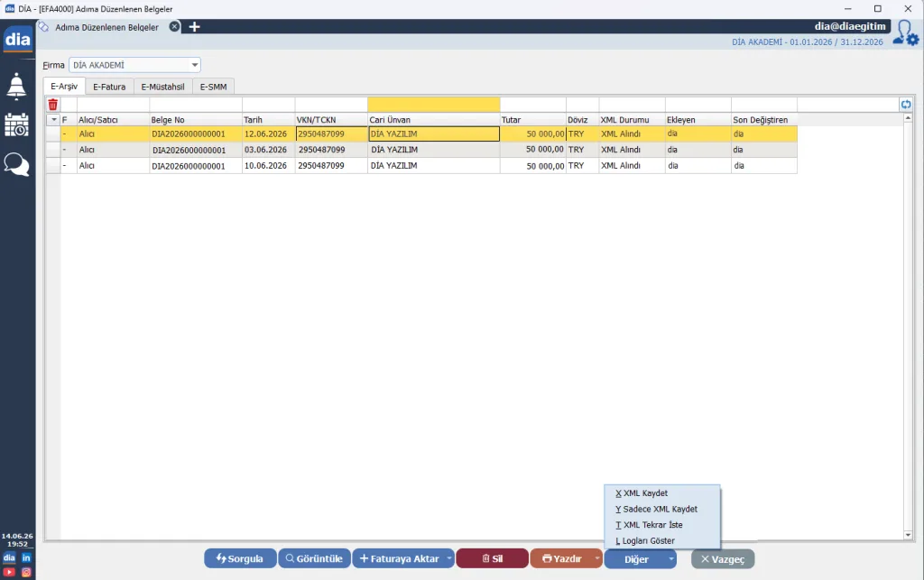Click Tarih filter field
Viewport: 924px width, 580px height.
click(268, 105)
